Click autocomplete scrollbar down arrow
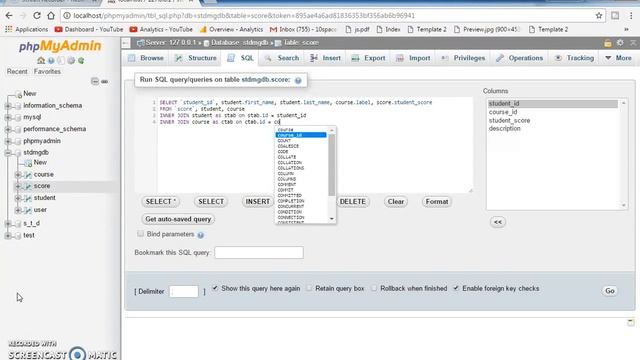Screen dimensions: 640x360 [331, 219]
